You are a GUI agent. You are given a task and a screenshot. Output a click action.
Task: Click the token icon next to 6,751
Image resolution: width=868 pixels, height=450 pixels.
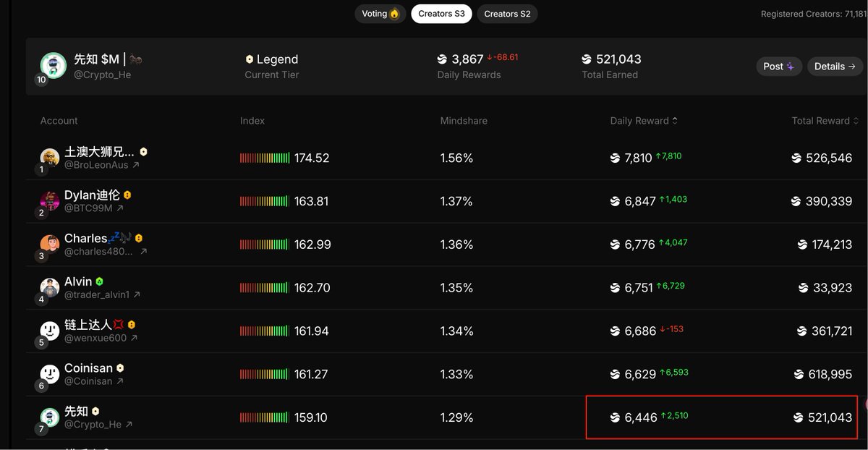click(616, 288)
